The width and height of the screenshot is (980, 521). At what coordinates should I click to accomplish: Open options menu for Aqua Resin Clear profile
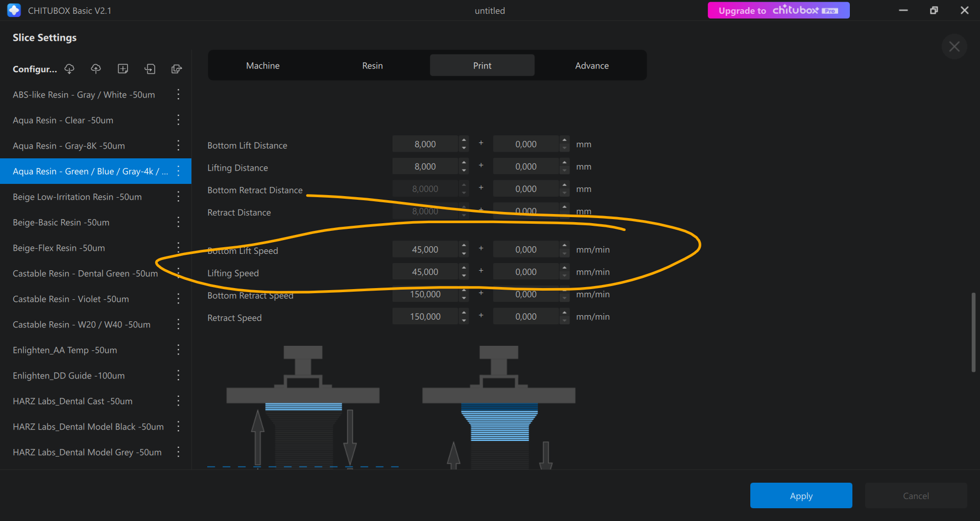pyautogui.click(x=178, y=120)
